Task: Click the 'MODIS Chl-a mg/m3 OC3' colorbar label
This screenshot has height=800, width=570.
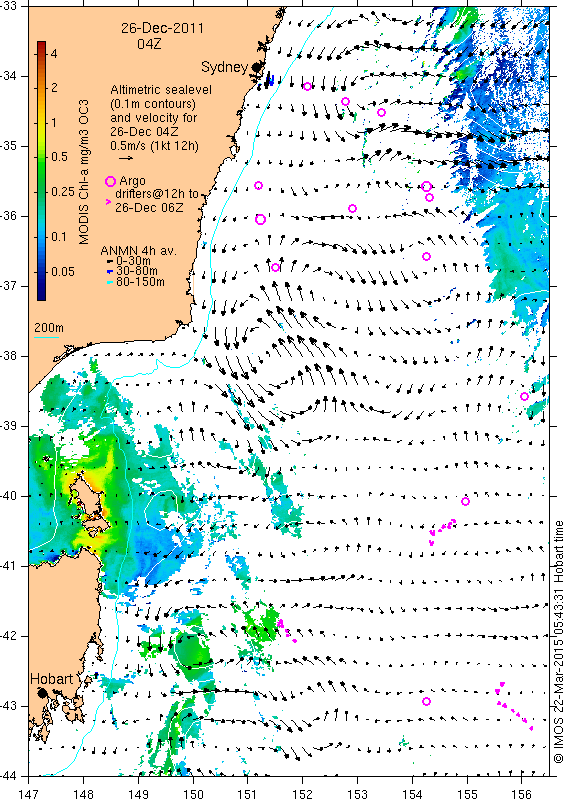Action: pyautogui.click(x=84, y=172)
